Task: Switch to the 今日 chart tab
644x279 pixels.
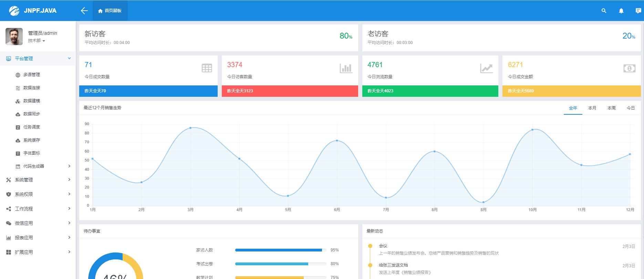Action: pos(631,108)
